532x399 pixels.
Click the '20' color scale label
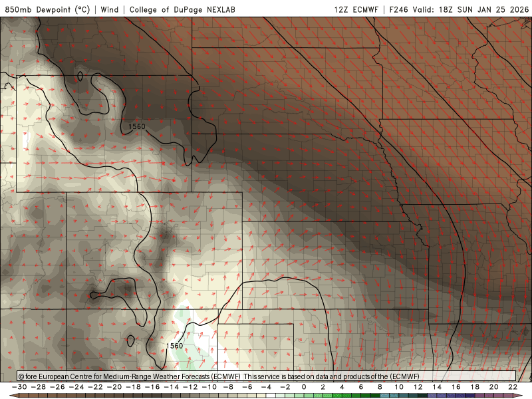494,387
